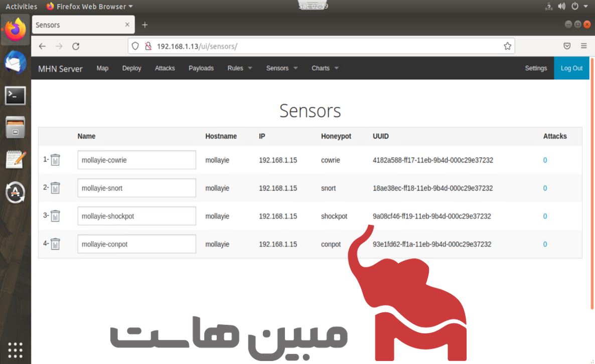
Task: Open the Attacks page
Action: click(x=165, y=68)
